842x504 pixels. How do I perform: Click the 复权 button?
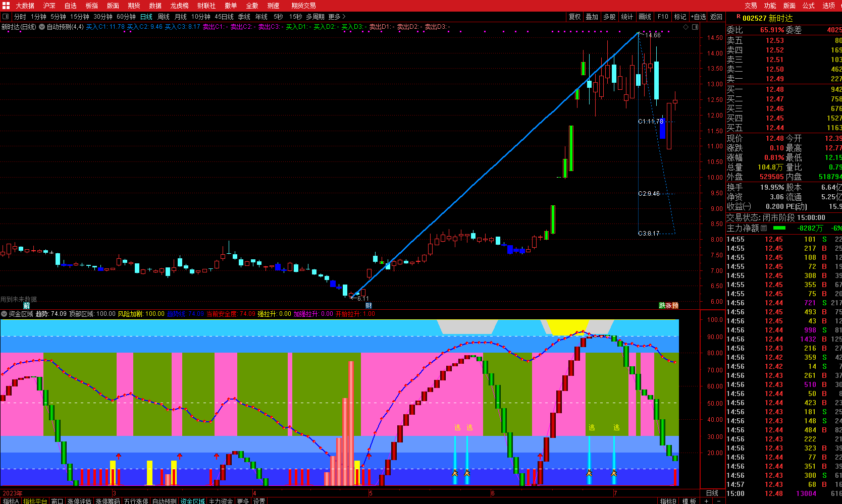point(574,17)
